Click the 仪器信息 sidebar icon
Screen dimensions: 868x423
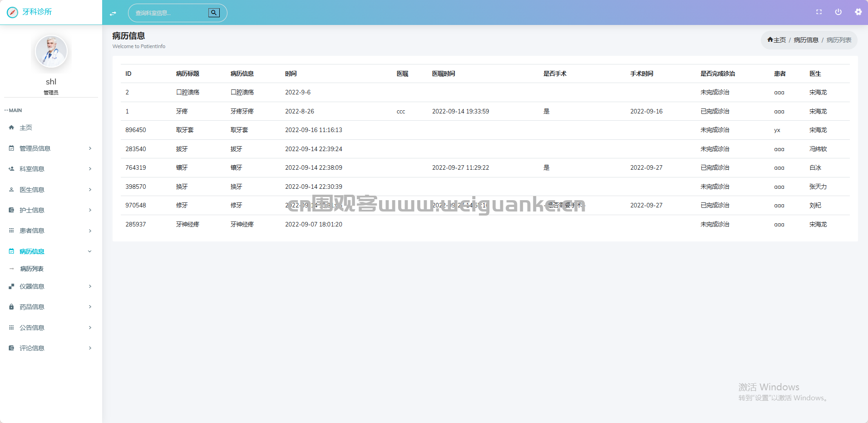pyautogui.click(x=11, y=286)
